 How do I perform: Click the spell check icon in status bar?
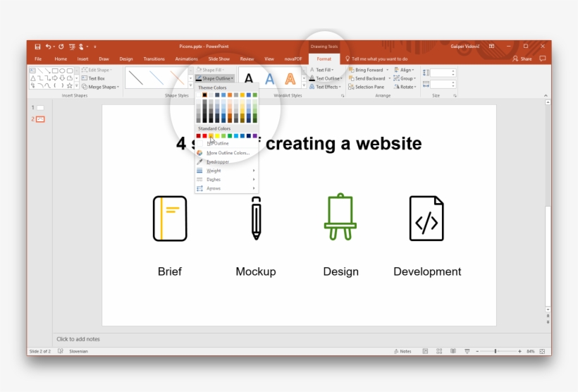pos(61,351)
